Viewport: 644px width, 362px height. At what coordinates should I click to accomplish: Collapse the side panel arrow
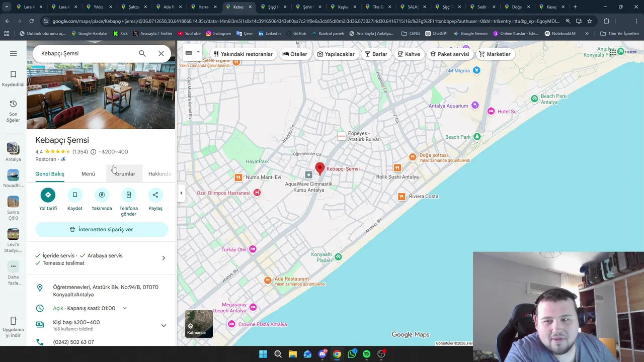(x=181, y=193)
